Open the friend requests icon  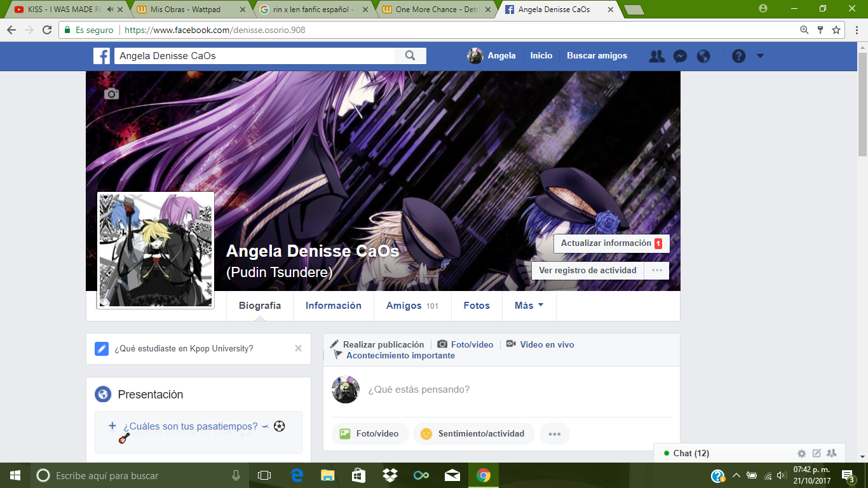coord(656,56)
